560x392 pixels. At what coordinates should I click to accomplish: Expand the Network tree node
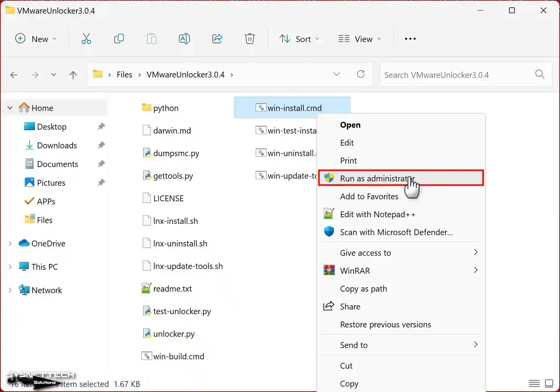(10, 290)
